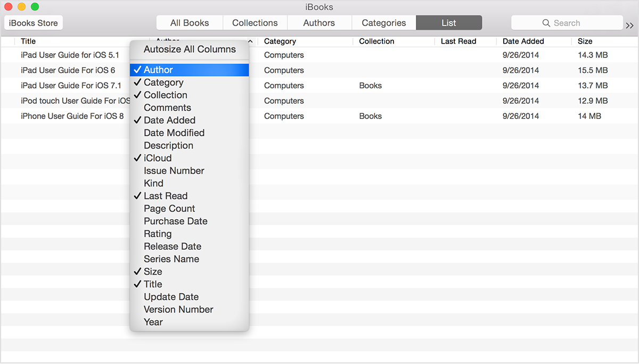Open the iBooks Store
Screen dimensions: 639x364
34,23
